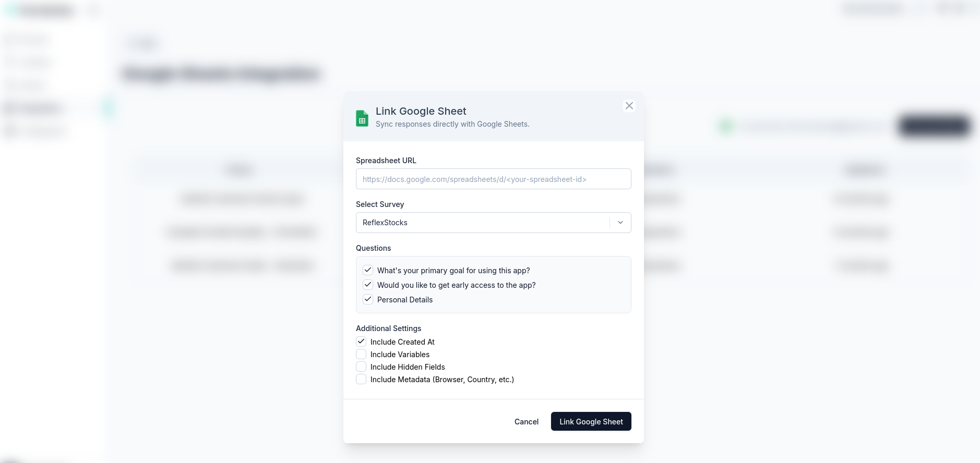Viewport: 980px width, 463px height.
Task: Click the Questions section heading
Action: [374, 248]
